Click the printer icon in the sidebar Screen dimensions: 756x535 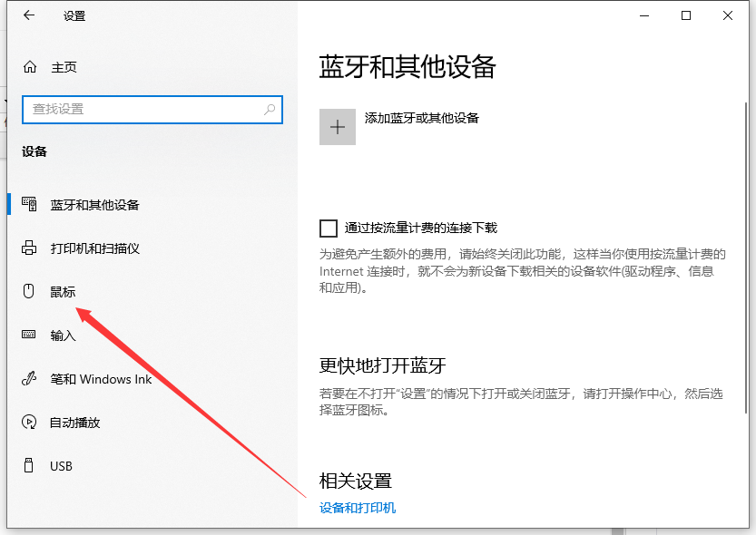tap(30, 248)
